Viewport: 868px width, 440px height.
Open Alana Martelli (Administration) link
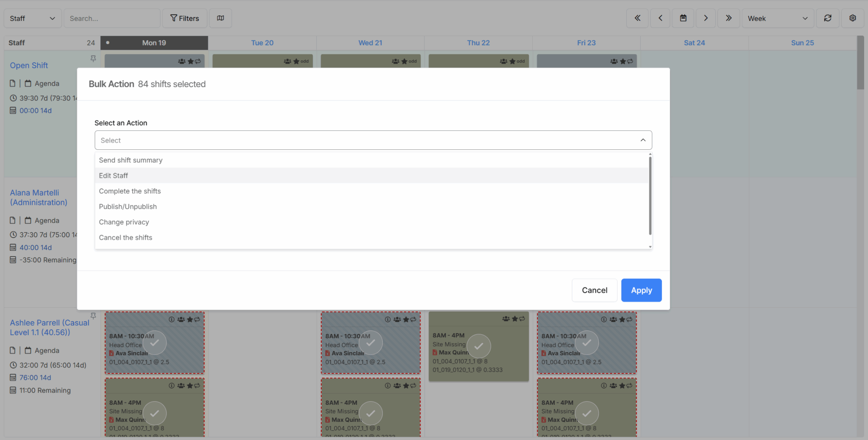39,198
